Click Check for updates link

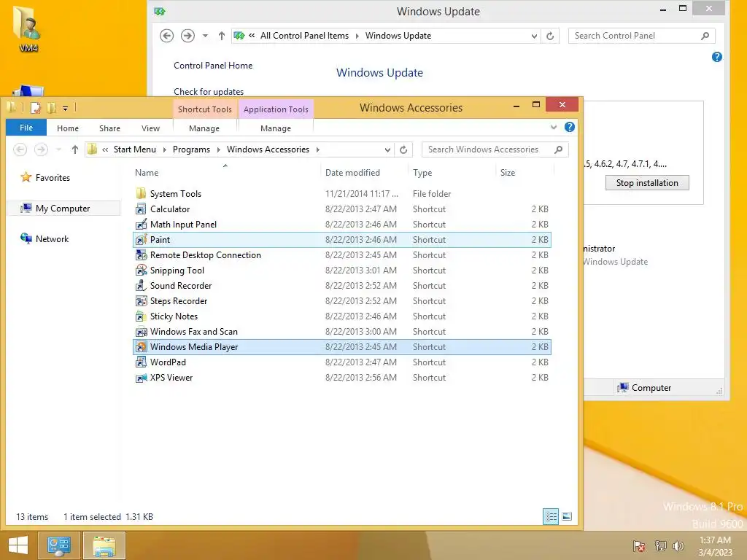point(209,91)
